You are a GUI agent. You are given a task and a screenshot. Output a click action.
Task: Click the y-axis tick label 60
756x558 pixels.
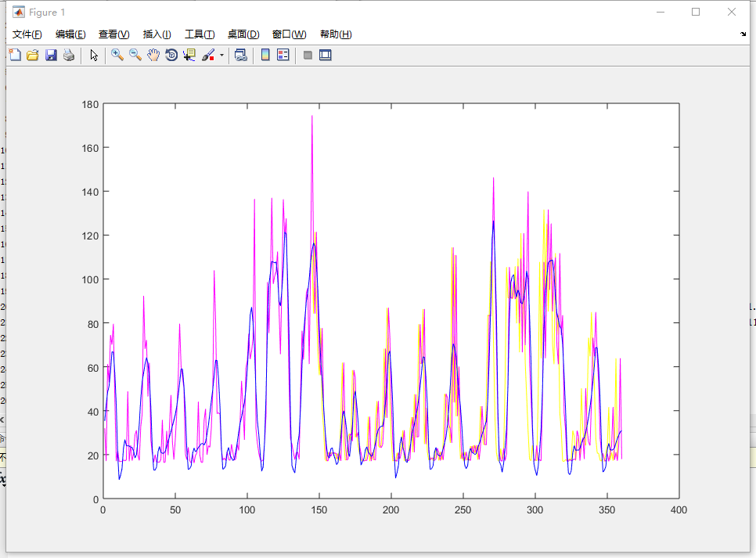[93, 368]
